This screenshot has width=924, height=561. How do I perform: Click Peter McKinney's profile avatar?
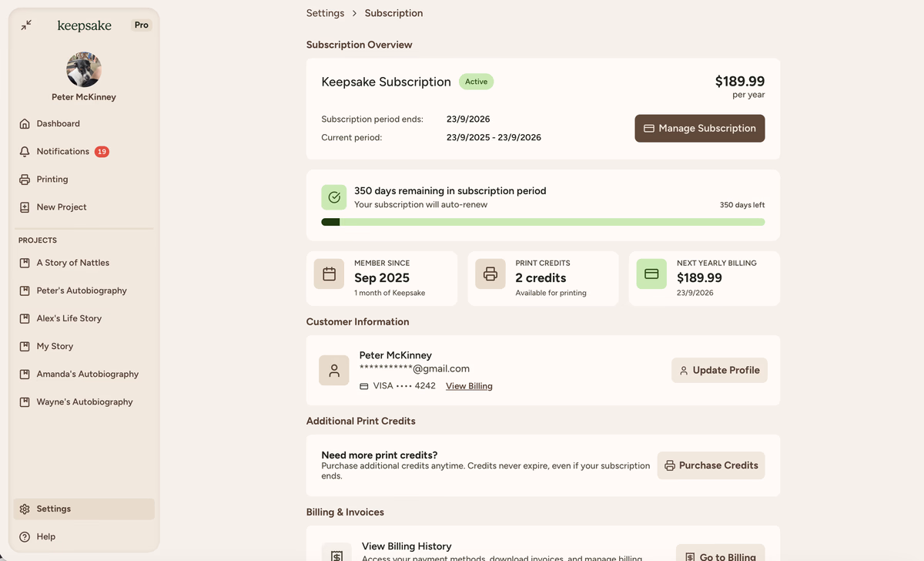[x=84, y=70]
